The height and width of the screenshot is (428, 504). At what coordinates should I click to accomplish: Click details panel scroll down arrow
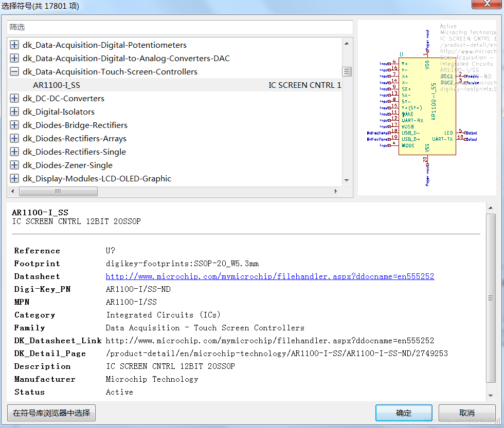(x=491, y=396)
